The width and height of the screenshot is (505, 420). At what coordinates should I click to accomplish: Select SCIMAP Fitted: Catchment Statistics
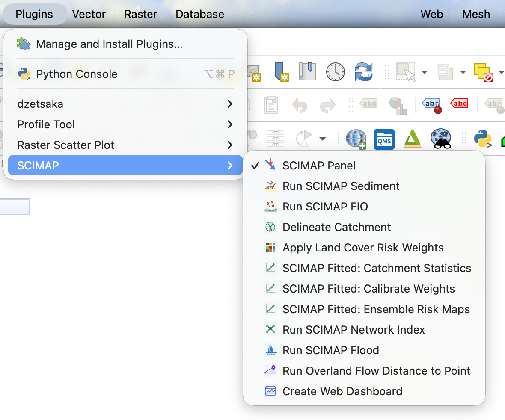364,268
